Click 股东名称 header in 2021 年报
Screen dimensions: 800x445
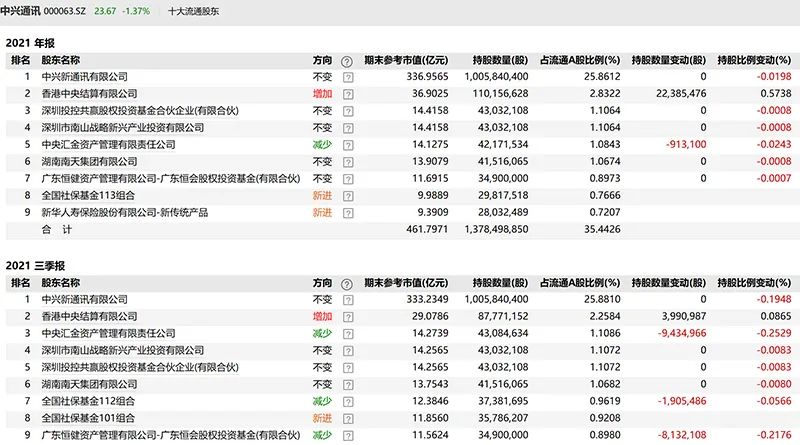pos(61,60)
